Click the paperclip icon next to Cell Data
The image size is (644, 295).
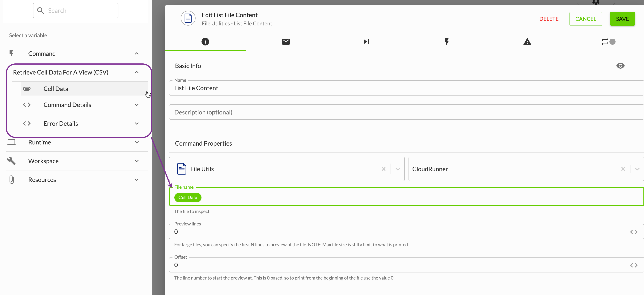pos(27,88)
